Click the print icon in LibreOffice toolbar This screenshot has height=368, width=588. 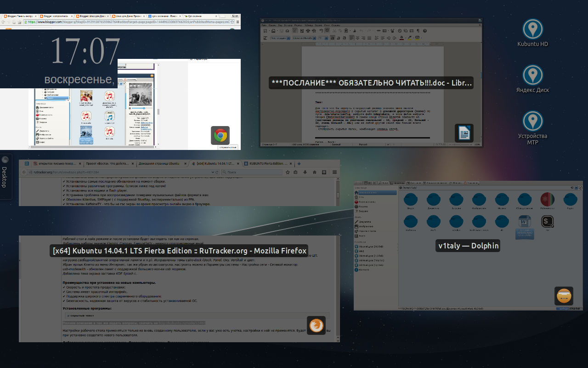pyautogui.click(x=308, y=31)
